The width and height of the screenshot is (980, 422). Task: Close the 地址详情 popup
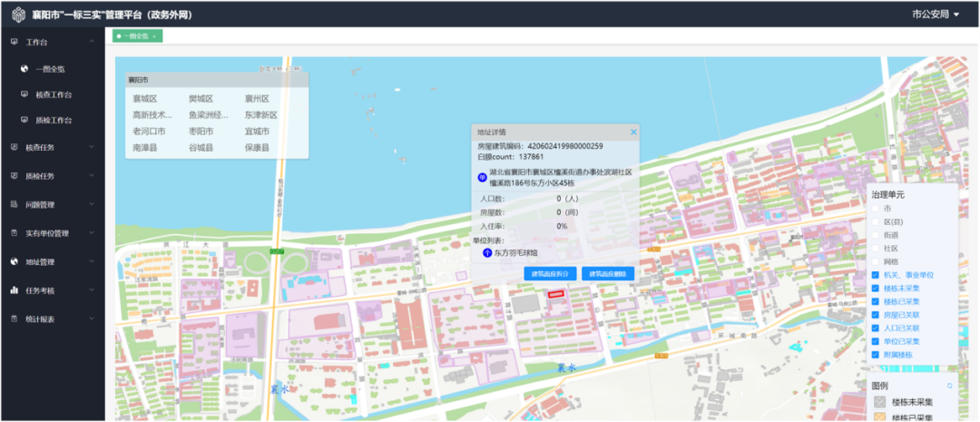633,132
